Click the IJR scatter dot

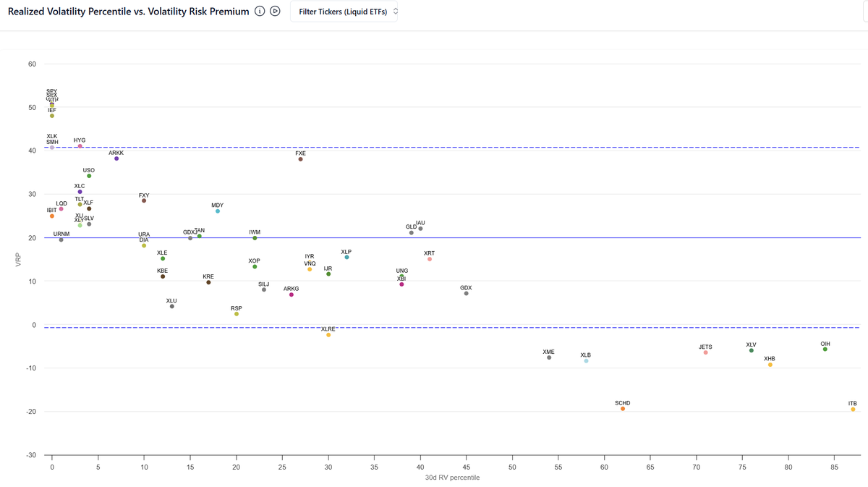(328, 274)
